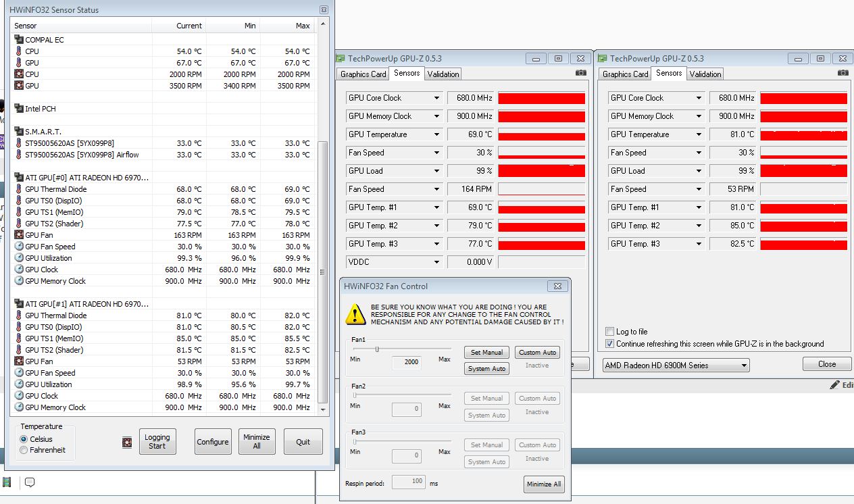Select Sensors tab in right GPU-Z window
This screenshot has height=504, width=854.
pyautogui.click(x=669, y=73)
